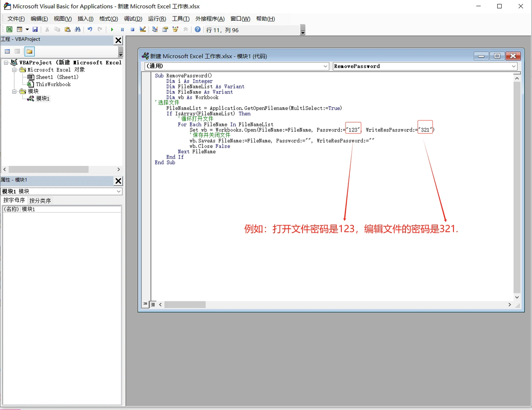Click the (名称) property value 模块1
This screenshot has height=410, width=532.
click(71, 209)
